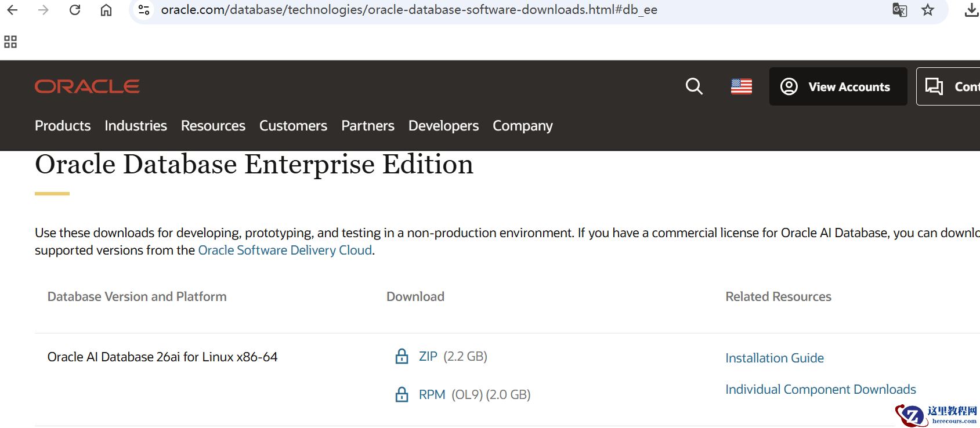Open View Accounts button

[838, 86]
